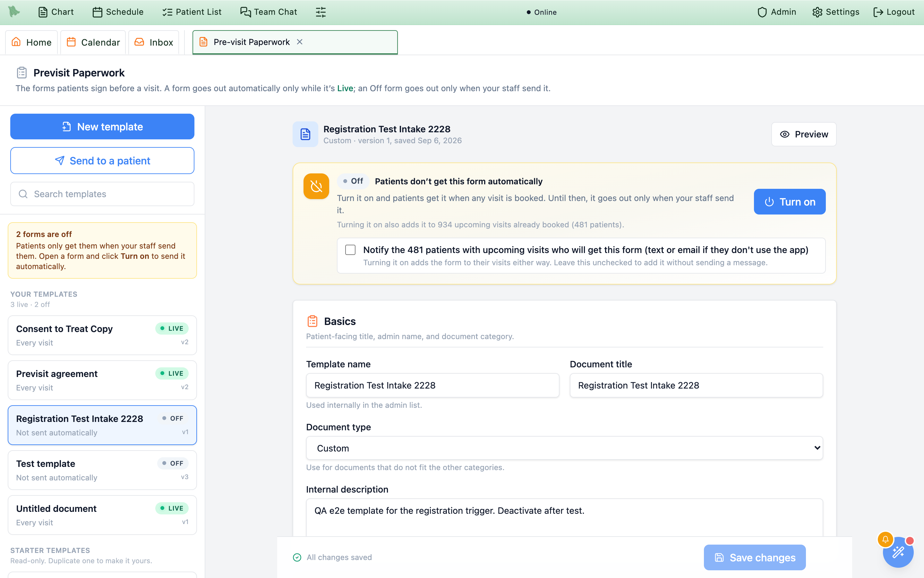
Task: Click the orange clock-off status icon
Action: [x=316, y=186]
